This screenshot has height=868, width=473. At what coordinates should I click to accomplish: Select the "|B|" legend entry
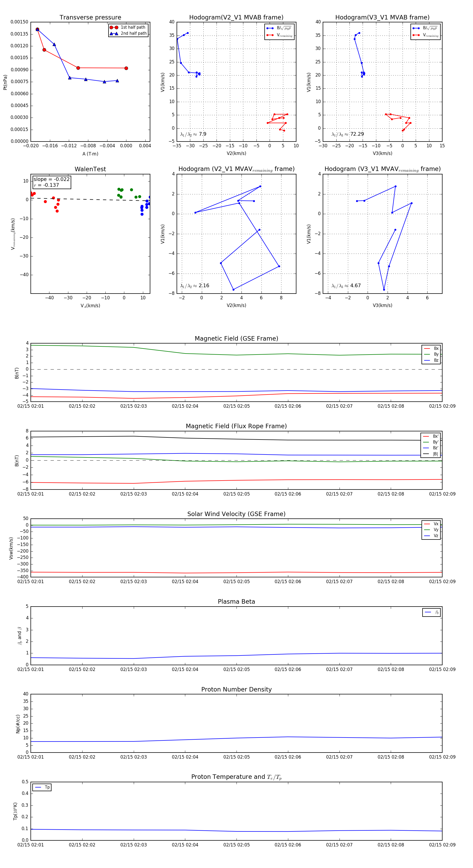(x=431, y=454)
